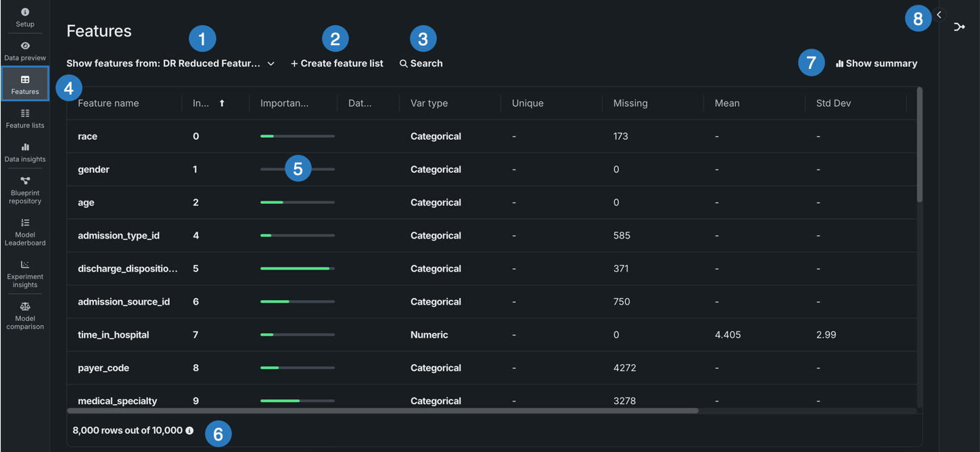Select the Feature lists sidebar icon
980x452 pixels.
(25, 114)
